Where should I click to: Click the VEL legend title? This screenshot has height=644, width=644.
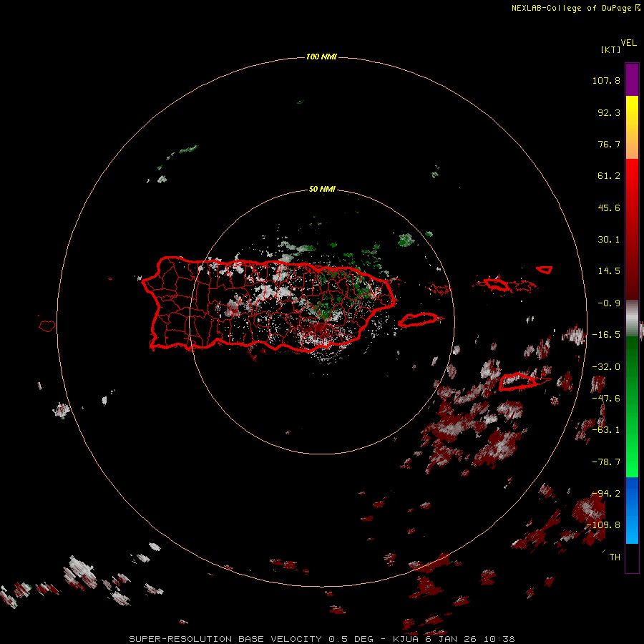pos(628,43)
